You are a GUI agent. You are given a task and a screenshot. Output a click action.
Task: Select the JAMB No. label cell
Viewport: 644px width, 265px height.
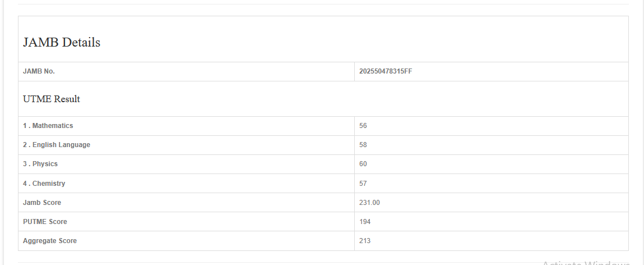[x=39, y=71]
